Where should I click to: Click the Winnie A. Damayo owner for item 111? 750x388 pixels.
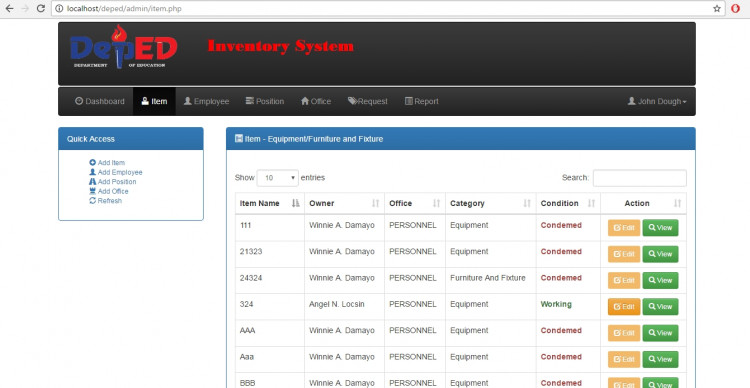[x=342, y=225]
